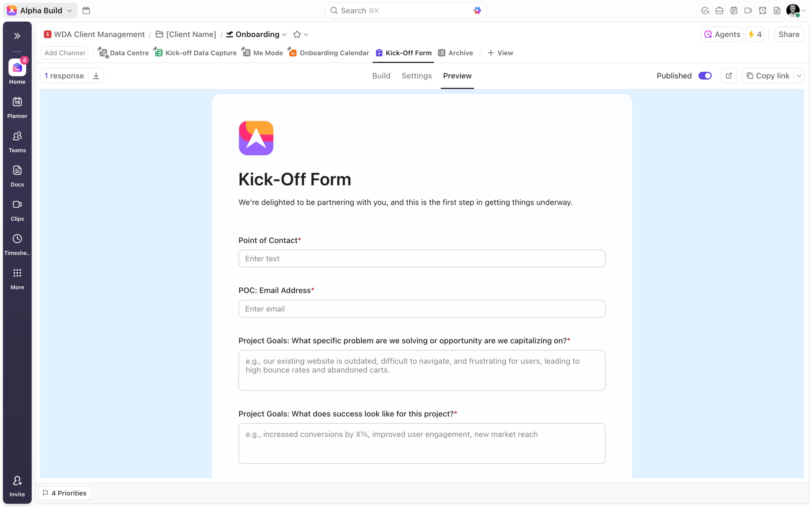Open the Clips panel in the sidebar
Screen dimensions: 812x507
coord(17,210)
